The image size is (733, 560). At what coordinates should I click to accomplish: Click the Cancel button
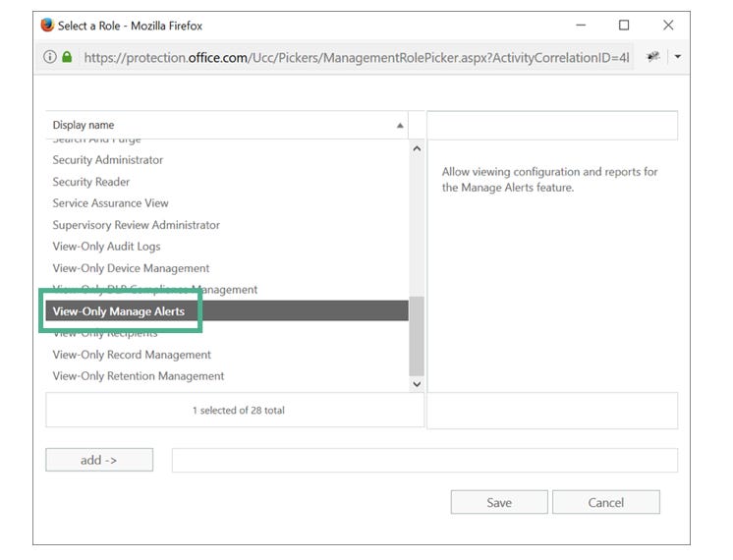click(606, 502)
